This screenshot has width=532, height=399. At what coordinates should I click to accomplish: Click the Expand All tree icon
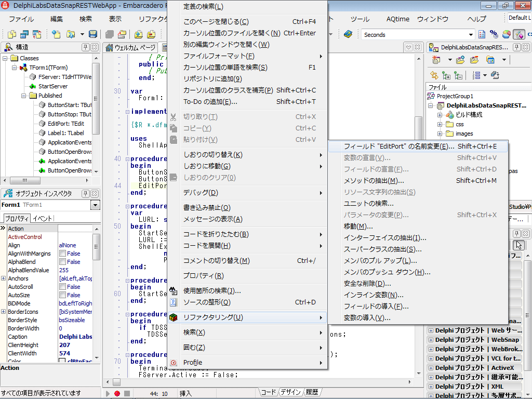[446, 75]
